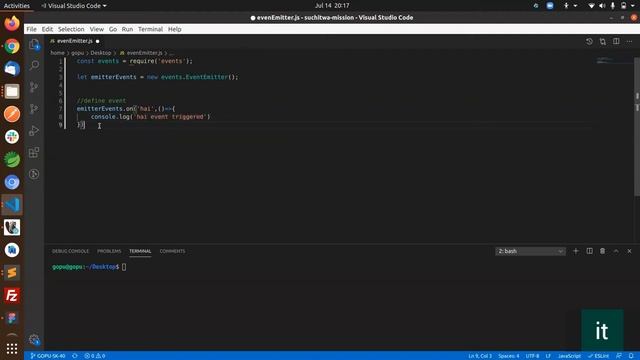Open FileZilla from the dock
Viewport: 640px width, 360px height.
point(12,295)
